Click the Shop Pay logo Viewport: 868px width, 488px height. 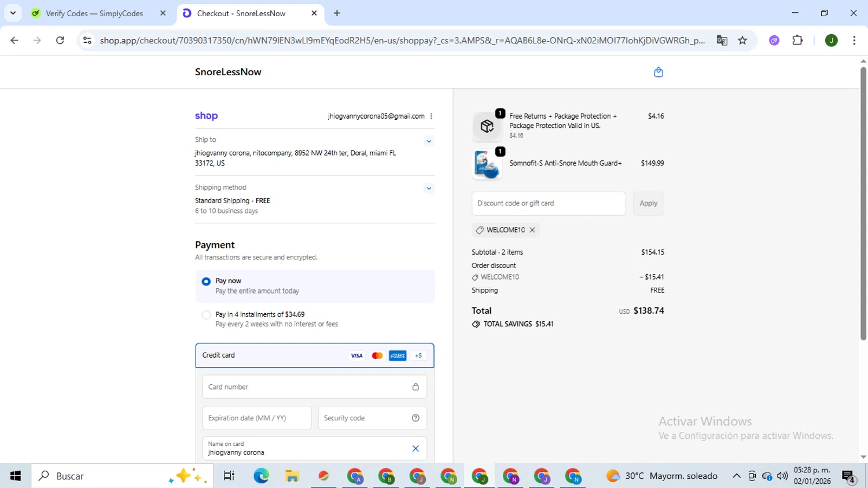point(206,116)
